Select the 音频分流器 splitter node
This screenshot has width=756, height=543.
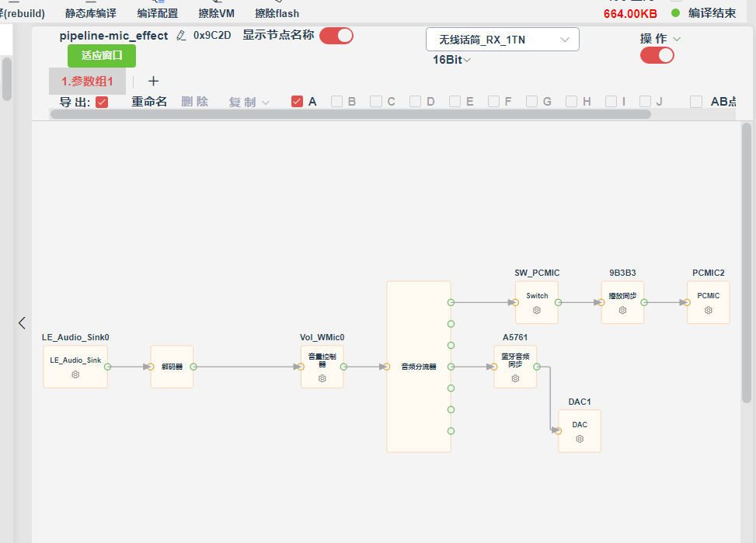coord(419,367)
